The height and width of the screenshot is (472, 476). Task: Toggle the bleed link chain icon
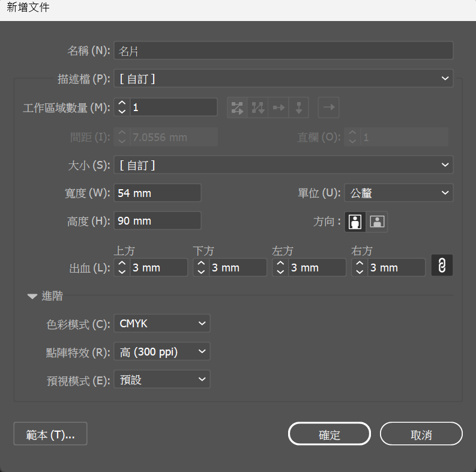pyautogui.click(x=442, y=265)
